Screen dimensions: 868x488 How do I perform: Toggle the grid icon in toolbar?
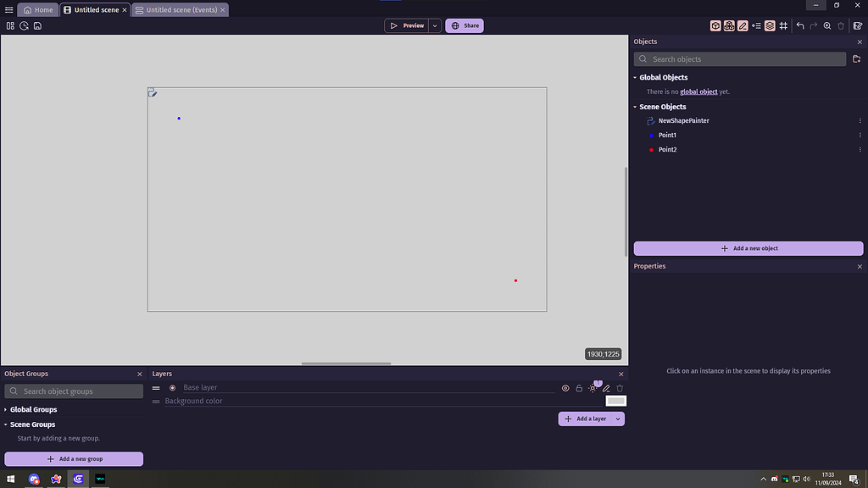[x=783, y=26]
